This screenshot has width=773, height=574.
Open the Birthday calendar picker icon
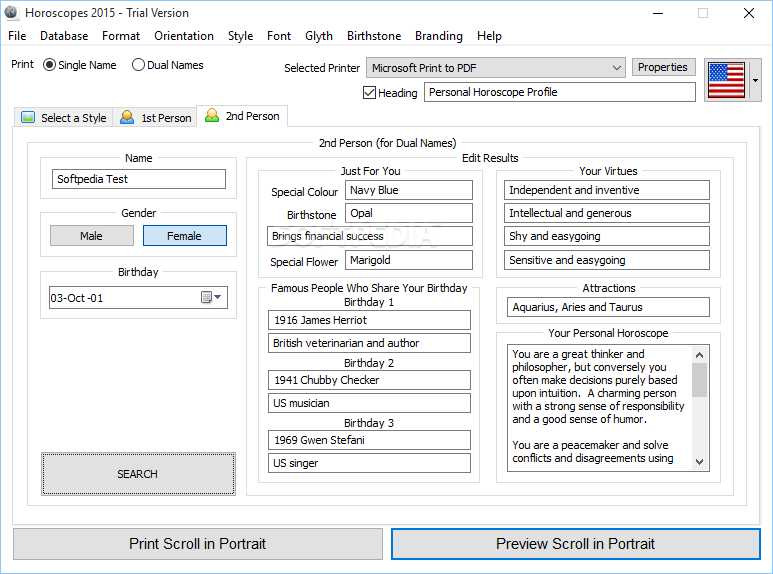(x=211, y=297)
